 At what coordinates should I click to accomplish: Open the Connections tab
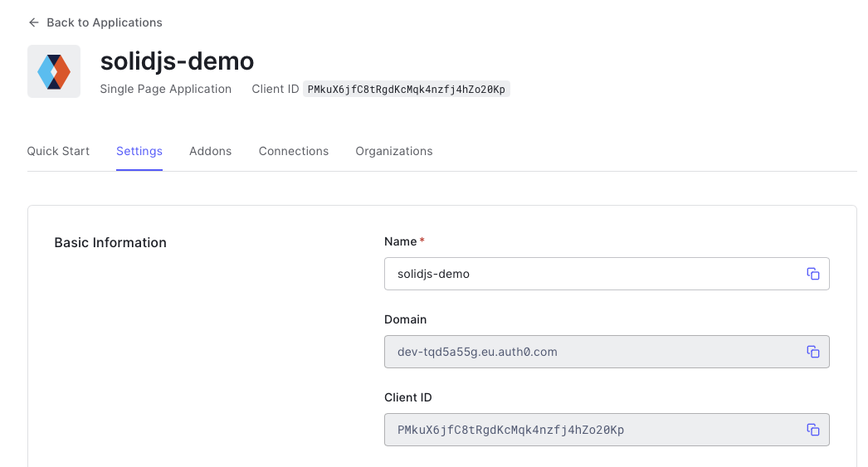click(x=294, y=151)
